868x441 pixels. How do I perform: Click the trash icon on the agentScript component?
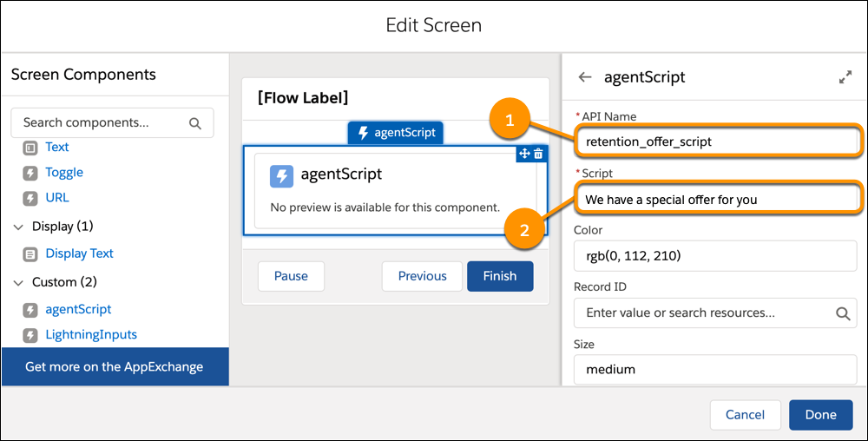[x=539, y=154]
